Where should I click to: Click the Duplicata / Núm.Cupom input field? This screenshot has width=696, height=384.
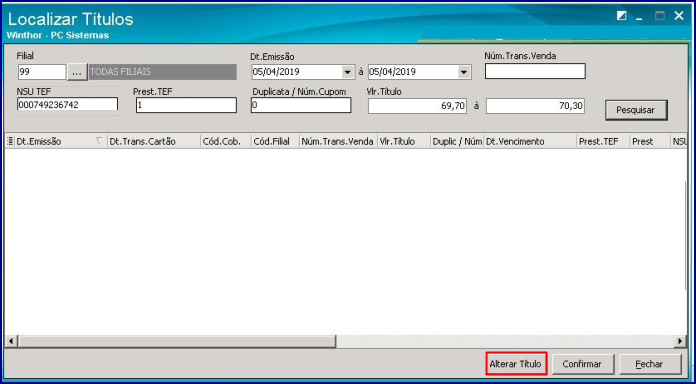(x=301, y=105)
